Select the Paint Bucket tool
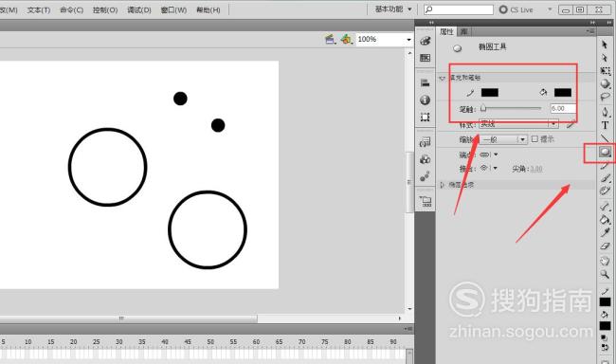 [605, 219]
